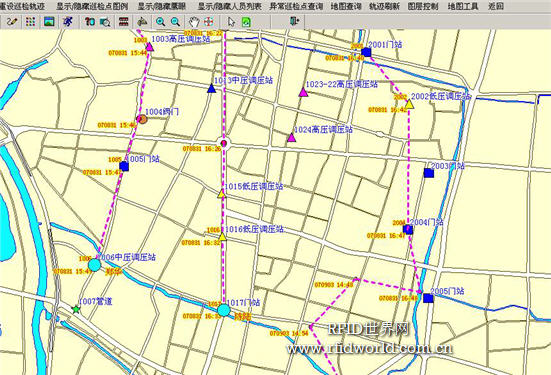The width and height of the screenshot is (551, 375).
Task: Click the 2003门站 blue square marker
Action: 429,173
